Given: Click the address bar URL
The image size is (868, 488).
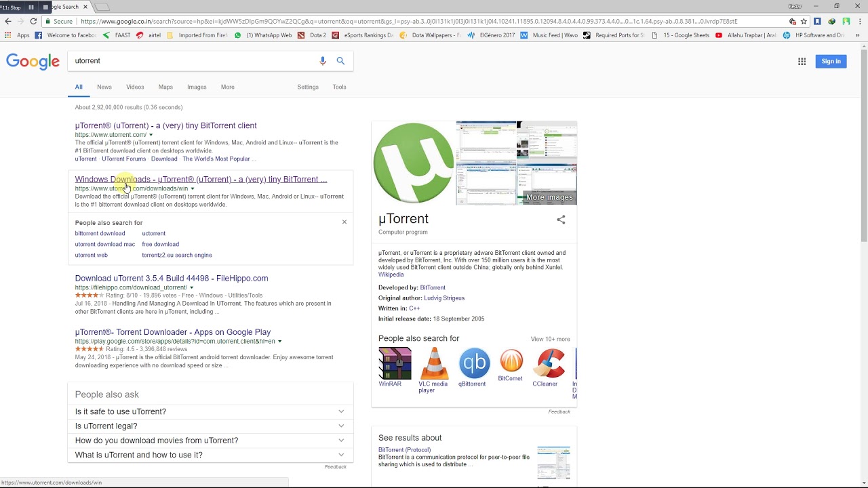Looking at the screenshot, I should (409, 21).
